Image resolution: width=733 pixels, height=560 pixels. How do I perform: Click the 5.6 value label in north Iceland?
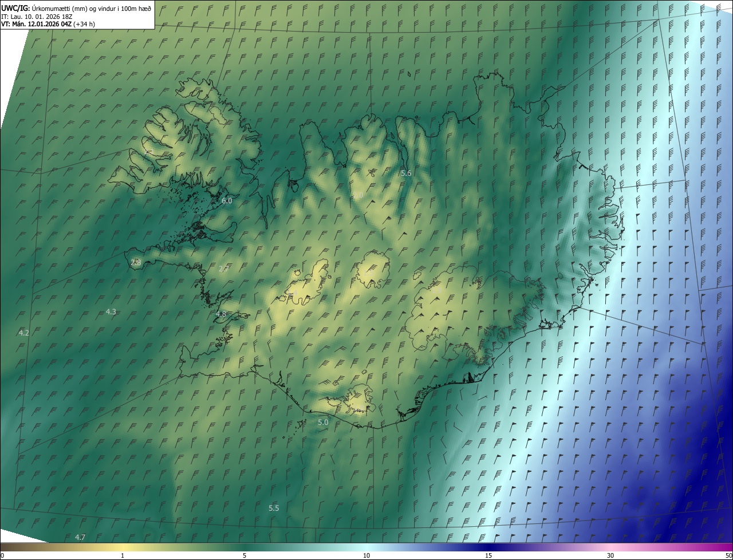click(x=406, y=173)
